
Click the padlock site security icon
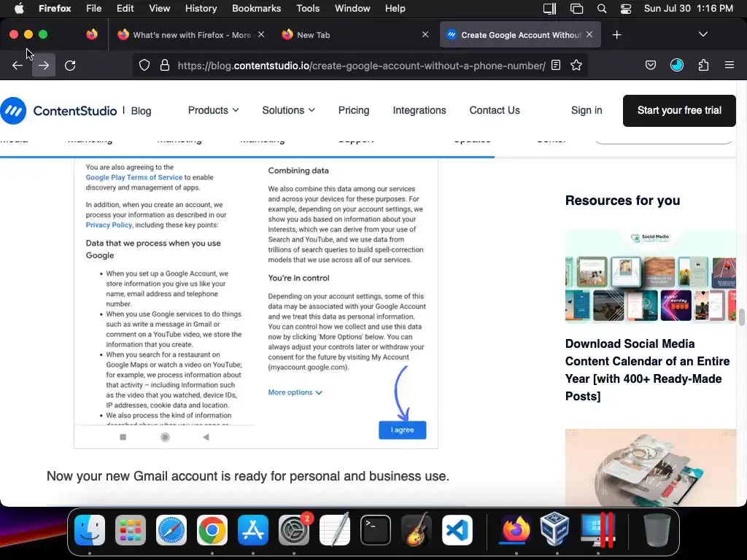(165, 65)
